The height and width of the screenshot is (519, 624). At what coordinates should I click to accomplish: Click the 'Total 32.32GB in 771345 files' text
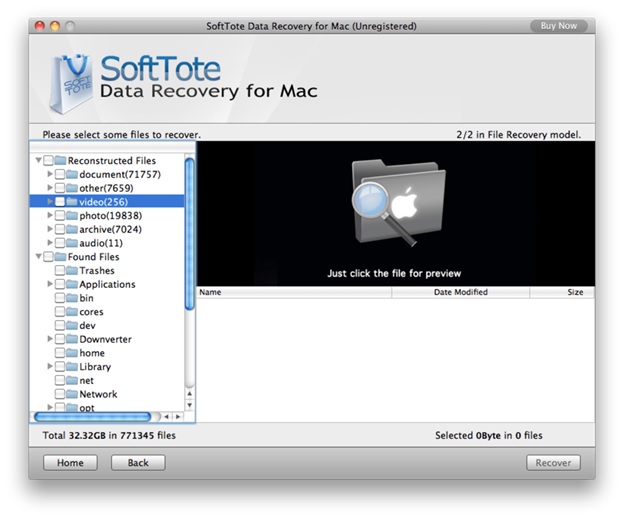(109, 435)
